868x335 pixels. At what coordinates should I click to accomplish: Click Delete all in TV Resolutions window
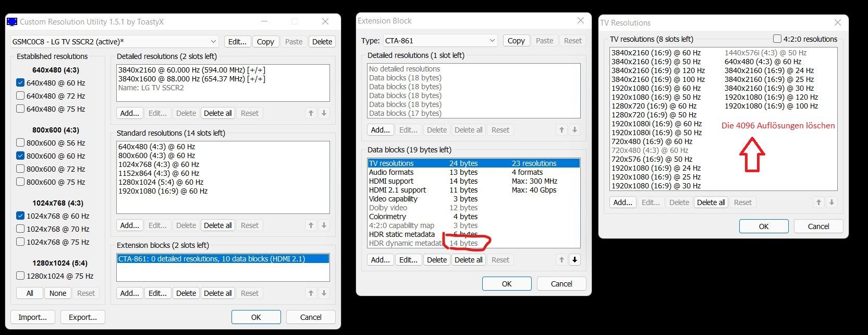point(711,202)
